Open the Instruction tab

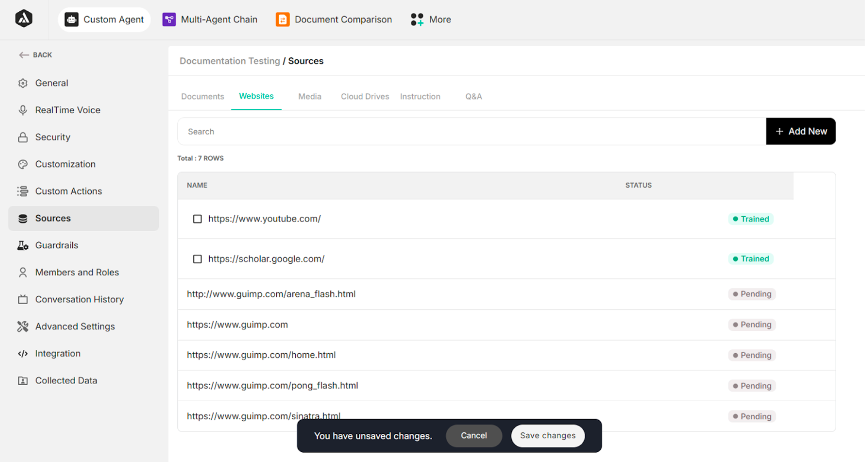coord(420,96)
